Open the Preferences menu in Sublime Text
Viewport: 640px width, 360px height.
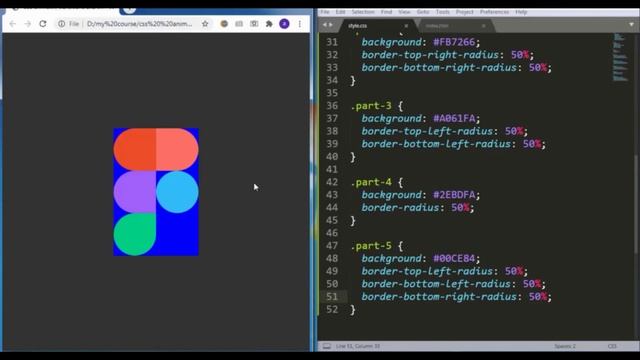pos(494,12)
